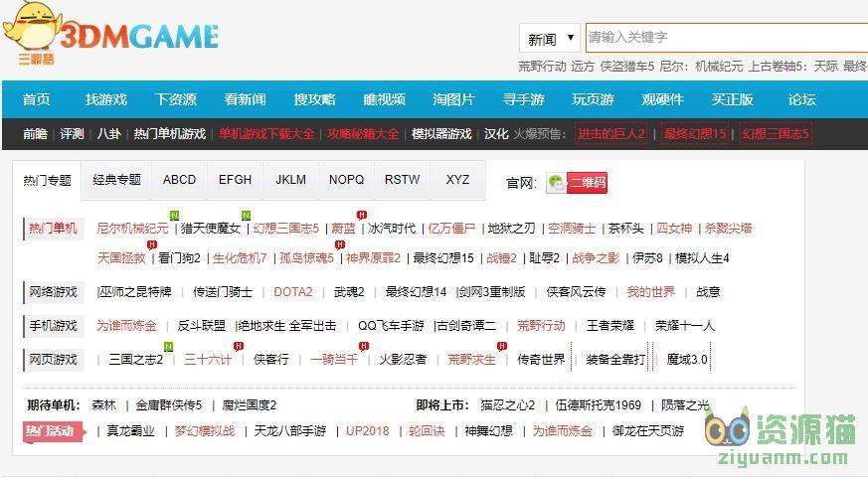Switch to the RSTW tab
Screen dimensions: 868x478
(x=403, y=180)
